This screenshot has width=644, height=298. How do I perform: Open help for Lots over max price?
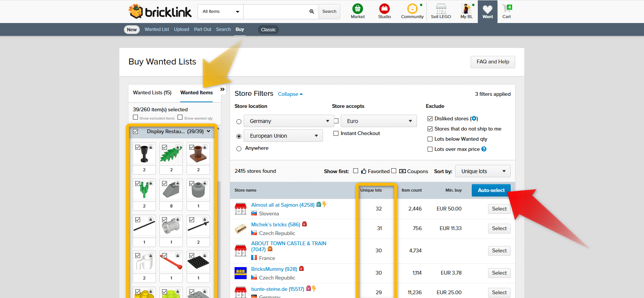pos(484,149)
